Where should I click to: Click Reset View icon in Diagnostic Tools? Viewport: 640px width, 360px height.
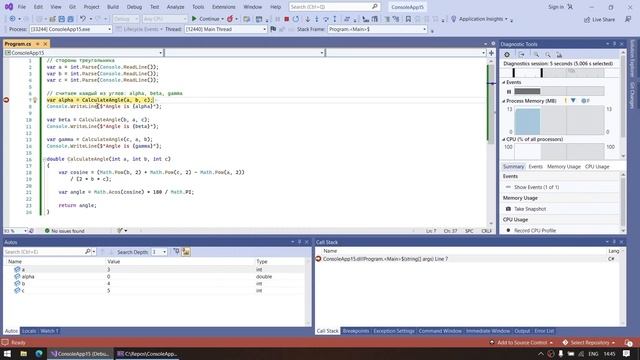[559, 54]
